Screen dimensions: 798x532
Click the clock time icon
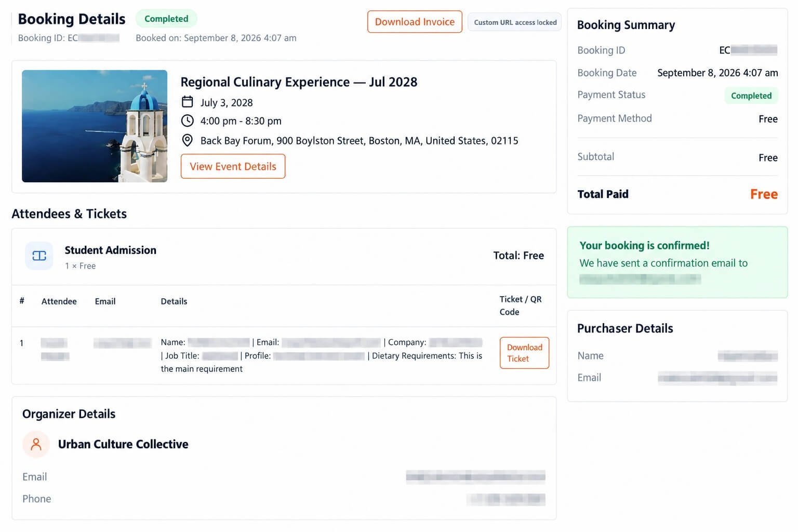pyautogui.click(x=188, y=121)
